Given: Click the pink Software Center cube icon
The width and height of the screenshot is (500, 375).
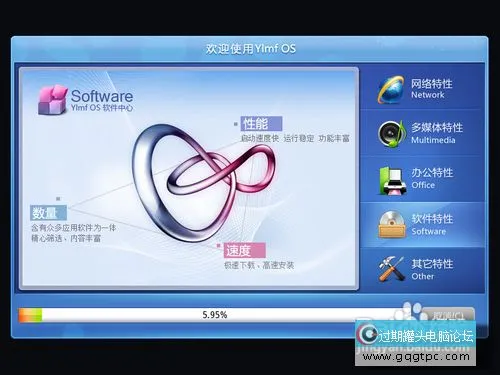Looking at the screenshot, I should pos(53,100).
